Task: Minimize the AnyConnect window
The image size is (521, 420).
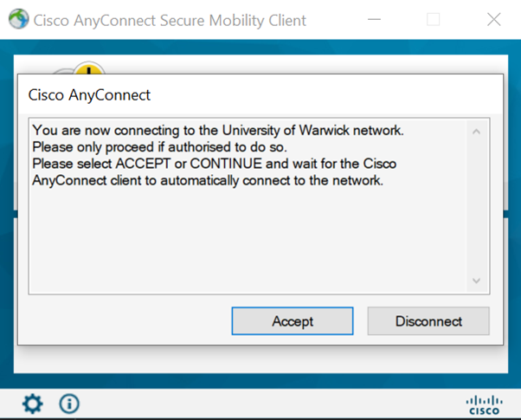Action: (373, 19)
